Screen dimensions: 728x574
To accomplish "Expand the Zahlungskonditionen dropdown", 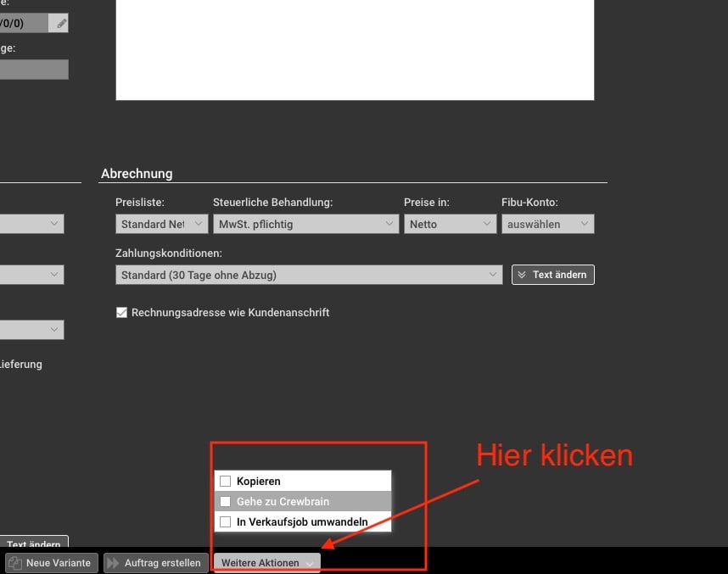I will pos(310,275).
